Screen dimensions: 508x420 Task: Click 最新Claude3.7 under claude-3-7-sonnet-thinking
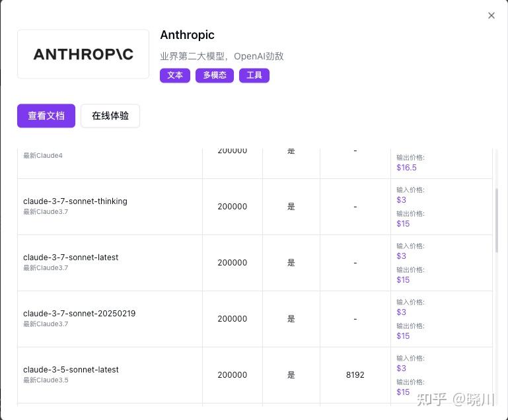click(x=46, y=211)
